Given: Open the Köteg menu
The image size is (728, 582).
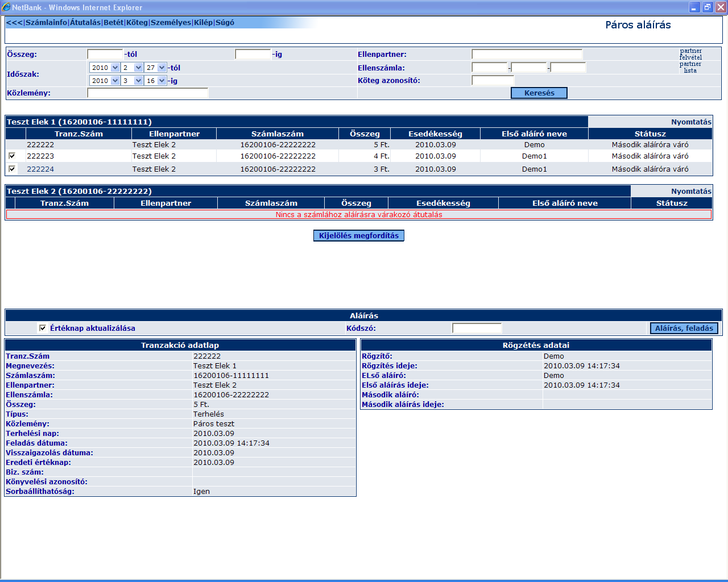Looking at the screenshot, I should [137, 23].
